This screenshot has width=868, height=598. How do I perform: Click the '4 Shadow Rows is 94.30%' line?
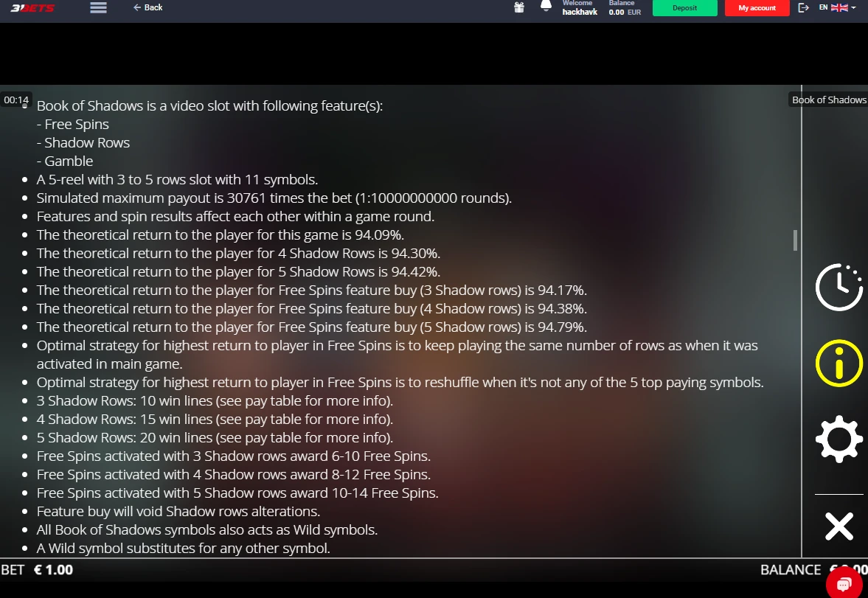click(239, 253)
